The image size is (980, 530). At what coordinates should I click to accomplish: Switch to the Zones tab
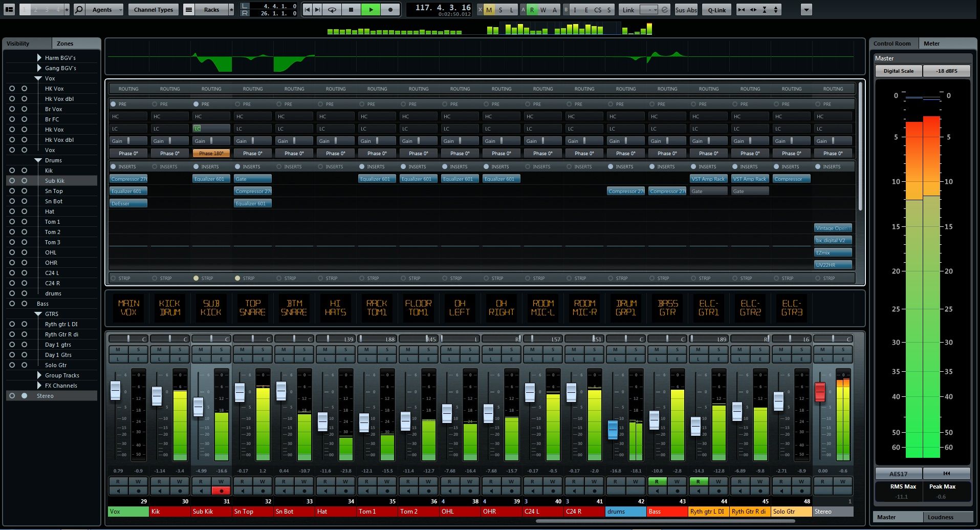77,44
